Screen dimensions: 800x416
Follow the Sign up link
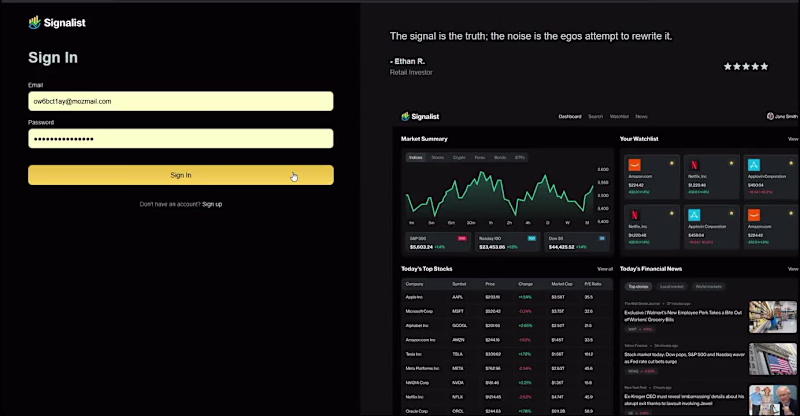(212, 204)
